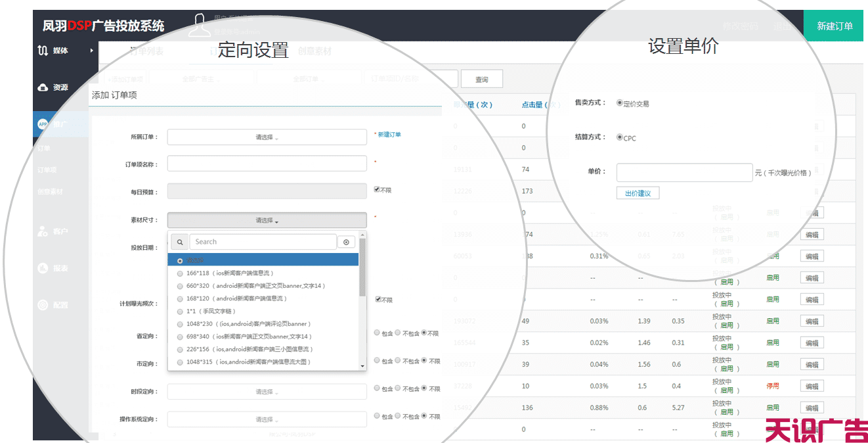This screenshot has height=443, width=868.
Task: Switch to the 创意素材 top tab
Action: point(315,51)
